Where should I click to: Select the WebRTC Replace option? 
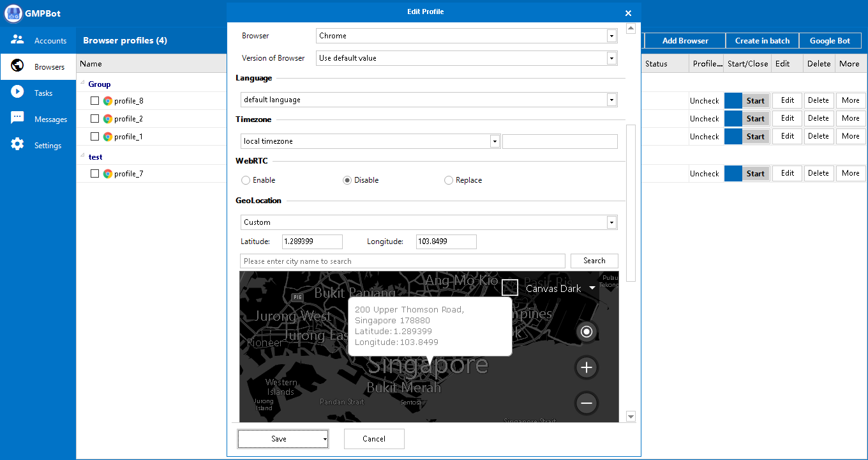tap(449, 180)
